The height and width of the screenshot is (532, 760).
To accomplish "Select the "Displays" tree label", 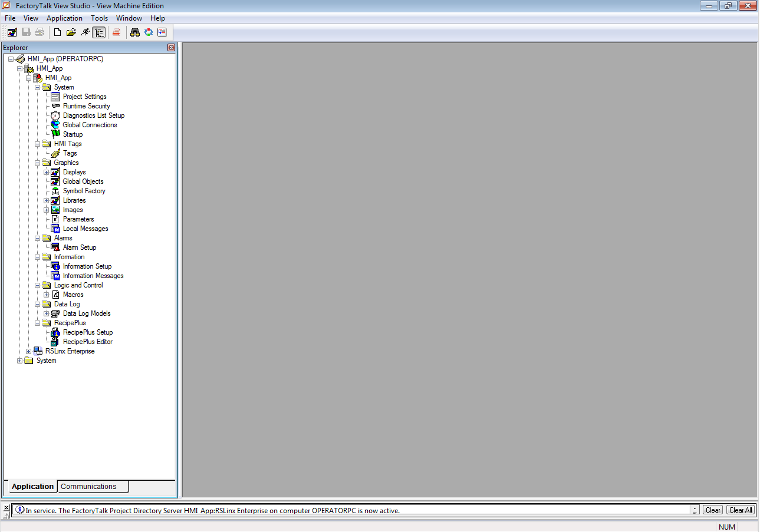I will coord(74,172).
